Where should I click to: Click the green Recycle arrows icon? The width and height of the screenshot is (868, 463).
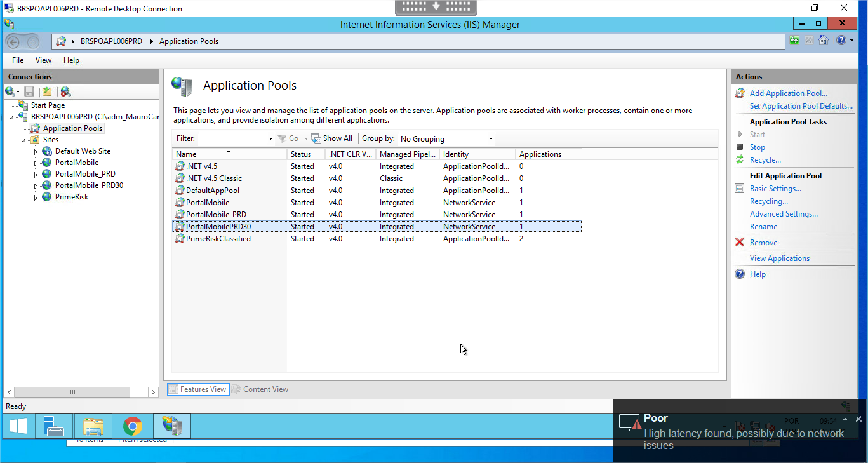coord(740,160)
